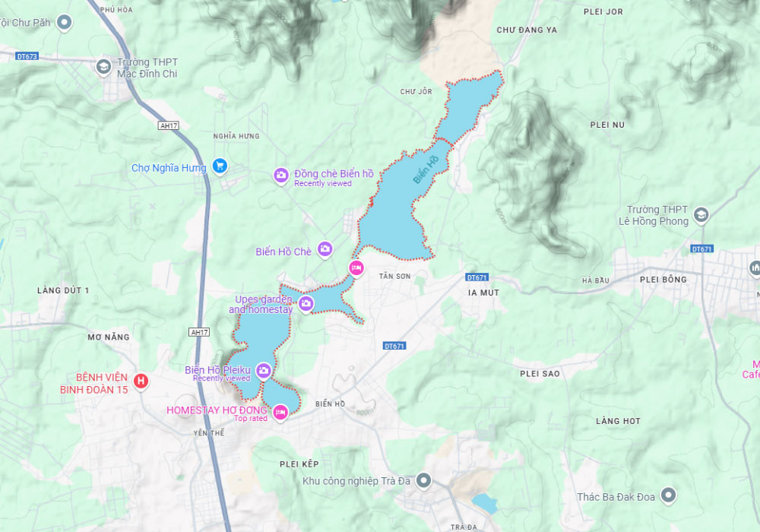This screenshot has width=760, height=532.
Task: Open the HOMESTAY HƠ ĐÔNG text label
Action: point(217,410)
